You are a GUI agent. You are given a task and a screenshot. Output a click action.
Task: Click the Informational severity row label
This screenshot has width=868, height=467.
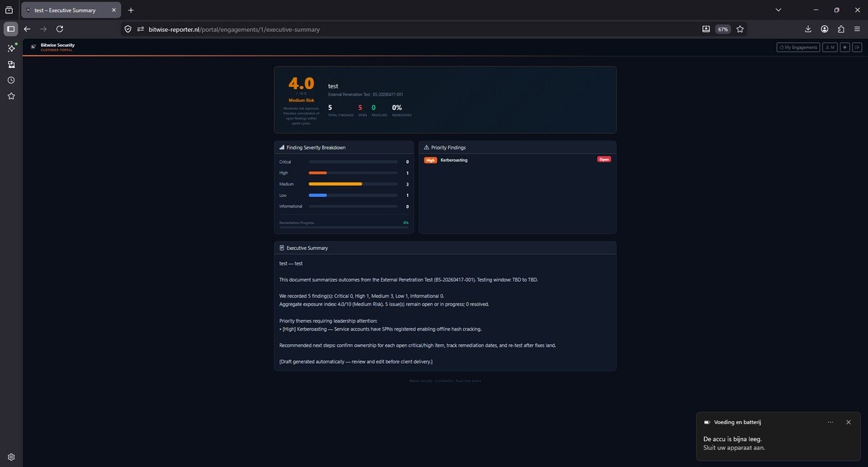point(291,206)
